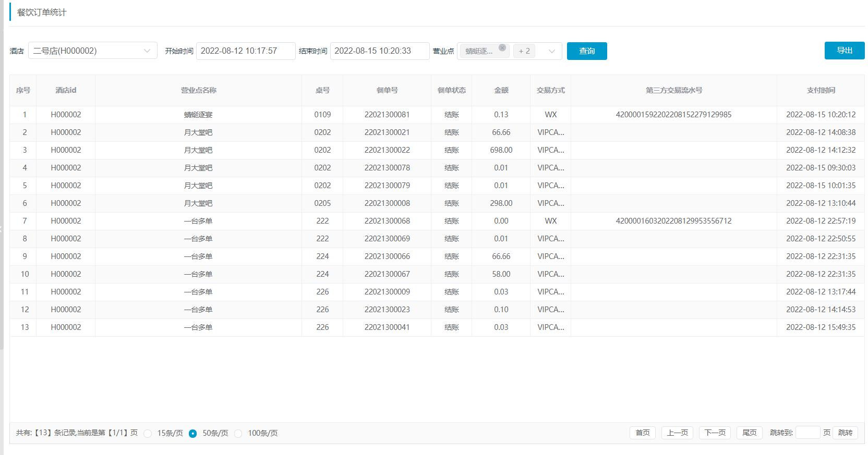
Task: Select the 50条/页 radio option
Action: (x=193, y=434)
